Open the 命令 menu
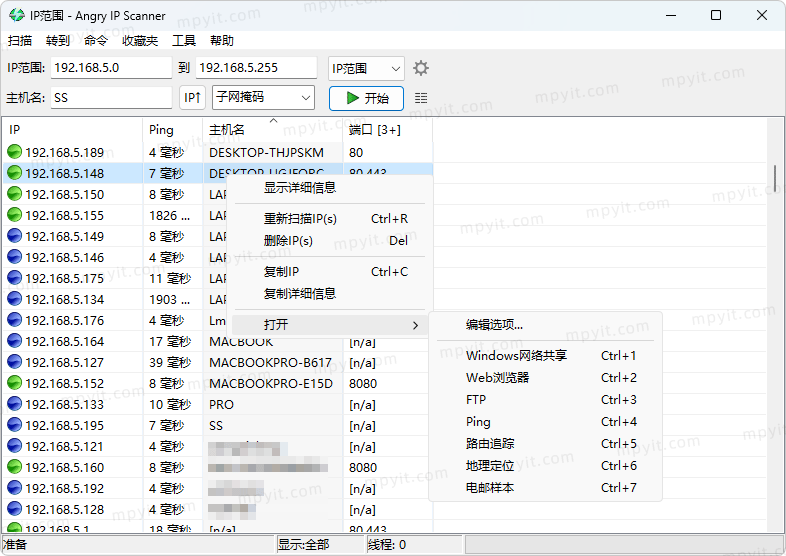786x556 pixels. click(96, 41)
